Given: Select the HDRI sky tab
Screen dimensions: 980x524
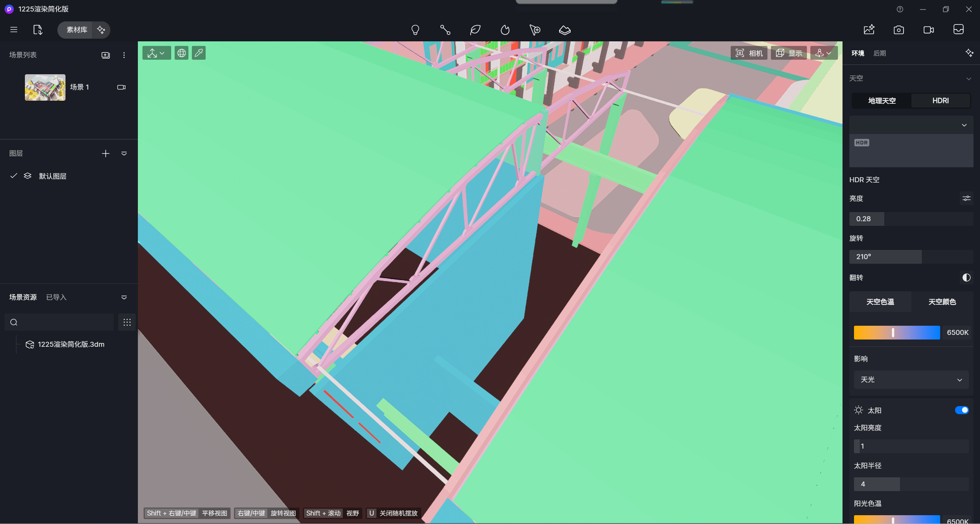Looking at the screenshot, I should (941, 101).
